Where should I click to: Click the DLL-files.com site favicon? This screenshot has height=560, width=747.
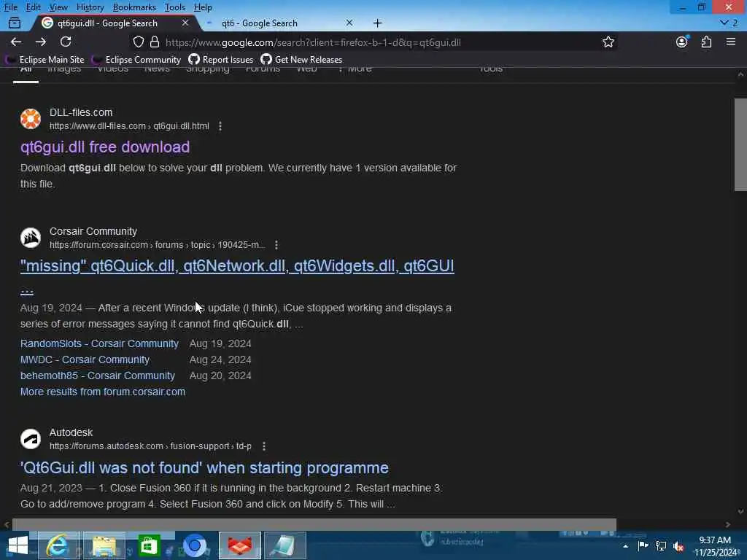[31, 119]
